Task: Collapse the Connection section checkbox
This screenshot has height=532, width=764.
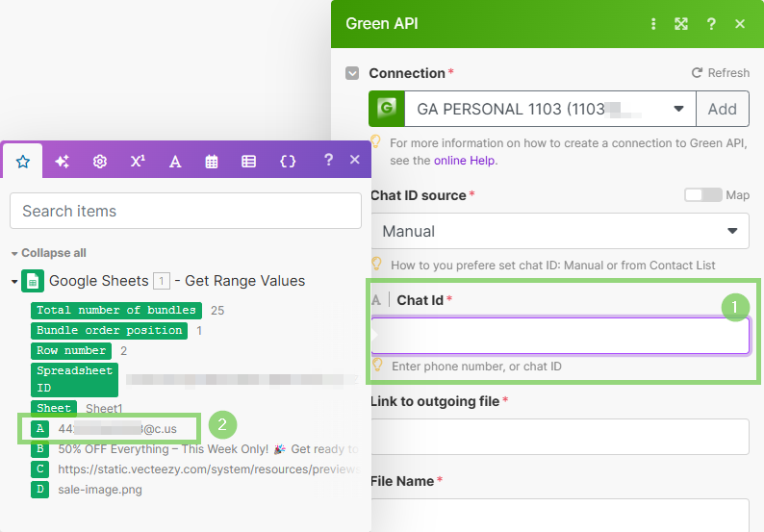Action: (x=352, y=73)
